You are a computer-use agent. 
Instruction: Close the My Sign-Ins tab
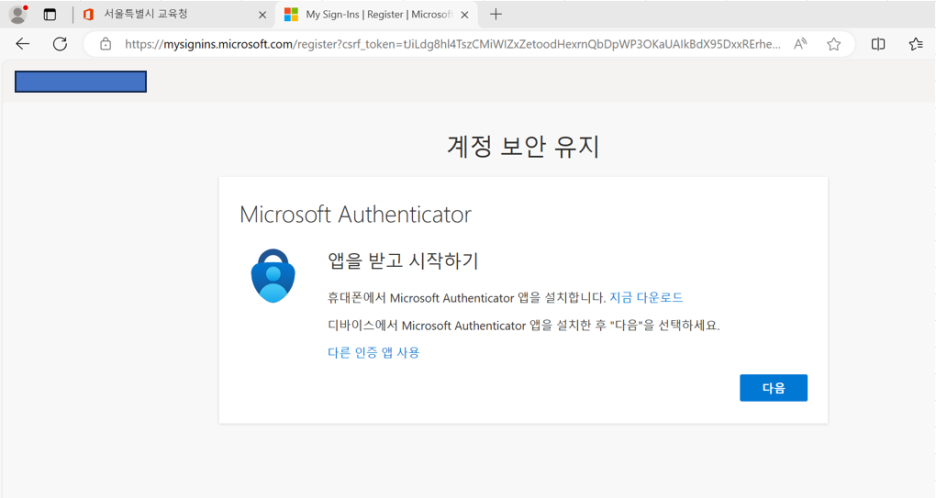pyautogui.click(x=464, y=15)
